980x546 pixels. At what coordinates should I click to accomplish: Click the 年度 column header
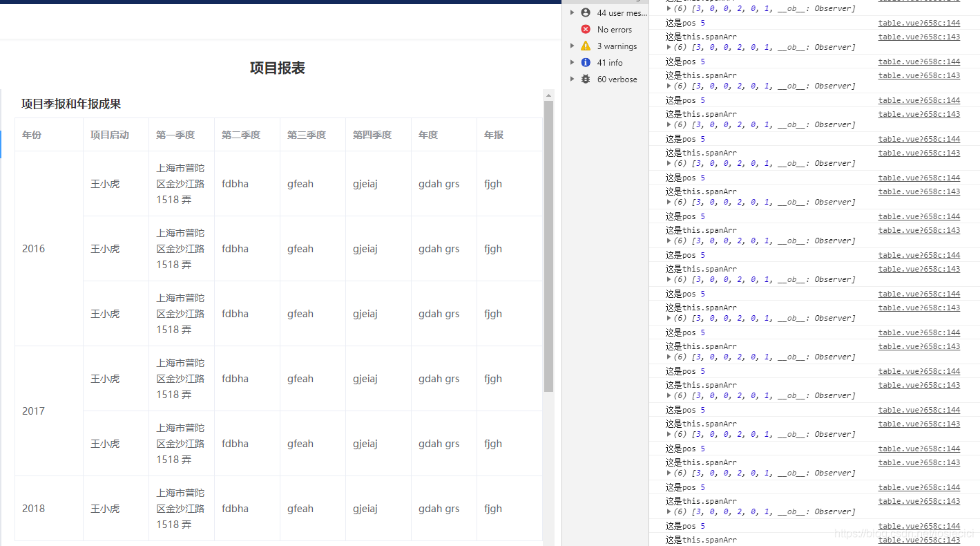pos(444,135)
